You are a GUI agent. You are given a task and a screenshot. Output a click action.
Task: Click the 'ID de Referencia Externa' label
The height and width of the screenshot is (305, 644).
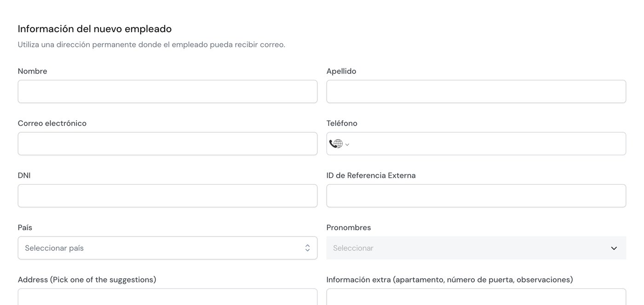pyautogui.click(x=371, y=175)
